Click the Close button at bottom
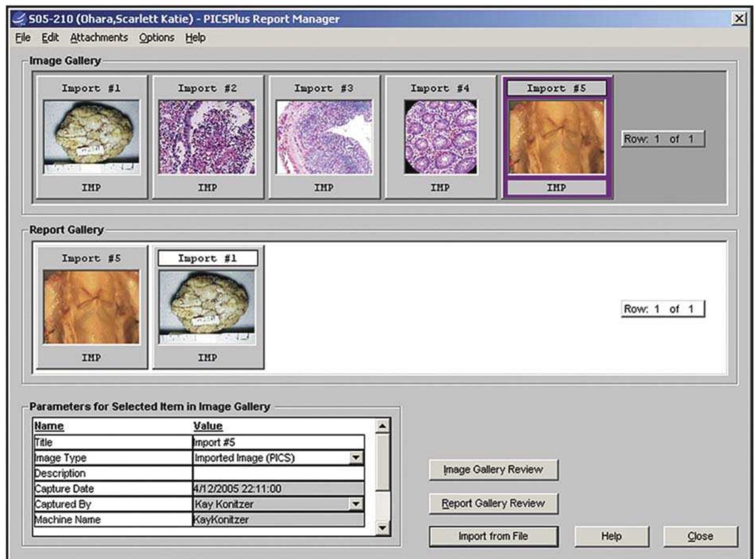The image size is (756, 559). pos(700,536)
